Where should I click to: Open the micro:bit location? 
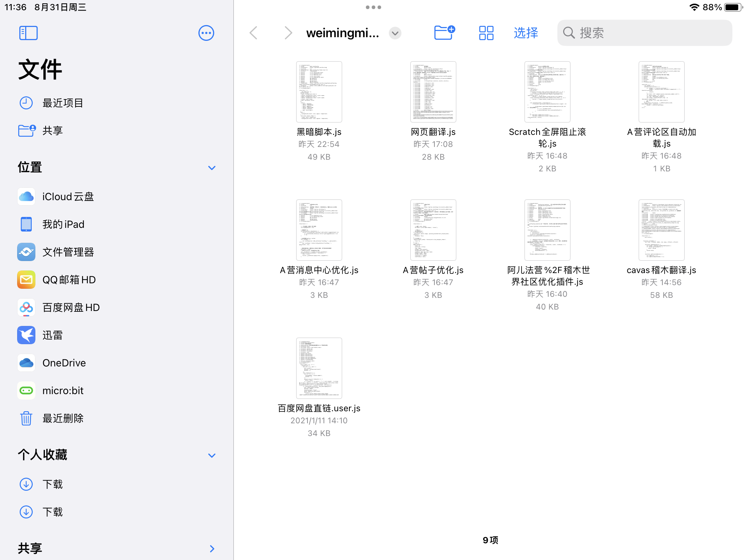(x=117, y=390)
